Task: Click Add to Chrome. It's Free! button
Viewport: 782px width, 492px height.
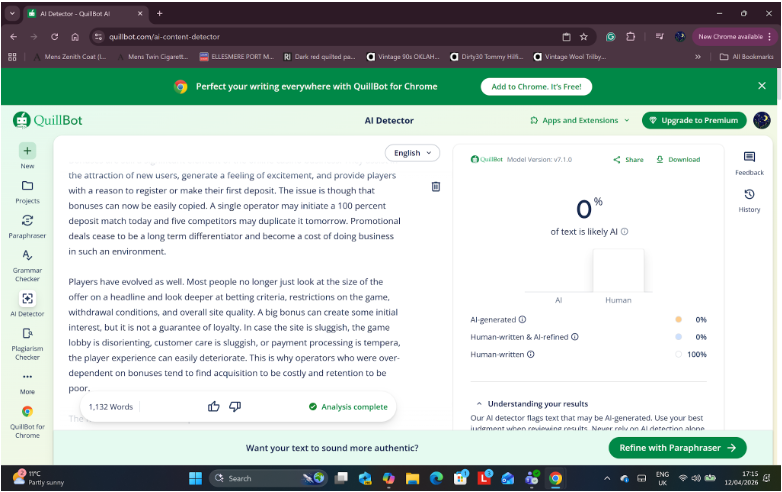Action: [x=536, y=87]
